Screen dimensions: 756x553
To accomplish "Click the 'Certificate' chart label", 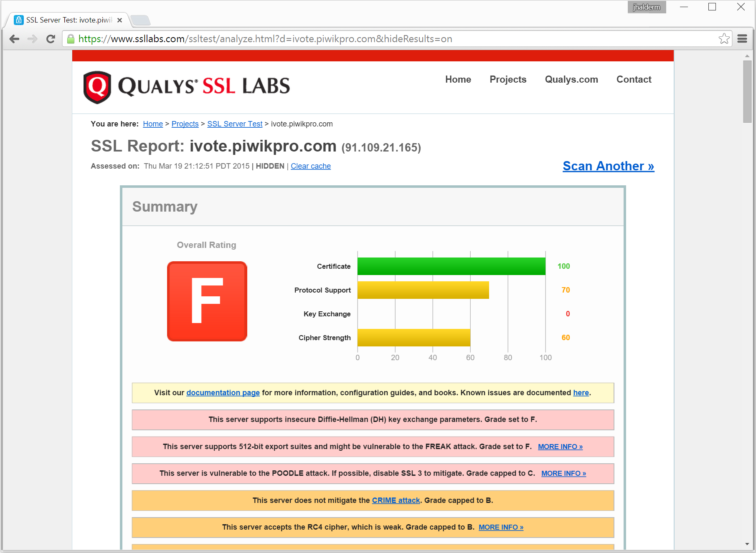I will click(x=334, y=266).
